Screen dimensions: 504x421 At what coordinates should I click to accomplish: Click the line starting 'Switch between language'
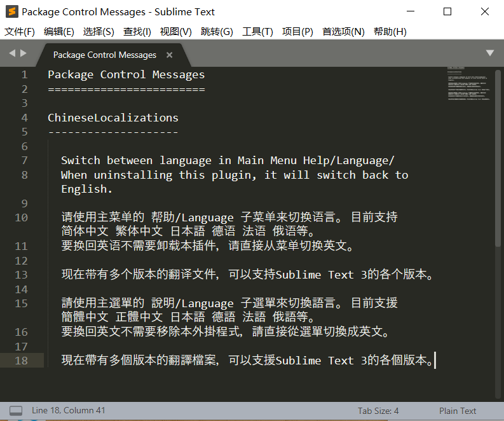[228, 160]
